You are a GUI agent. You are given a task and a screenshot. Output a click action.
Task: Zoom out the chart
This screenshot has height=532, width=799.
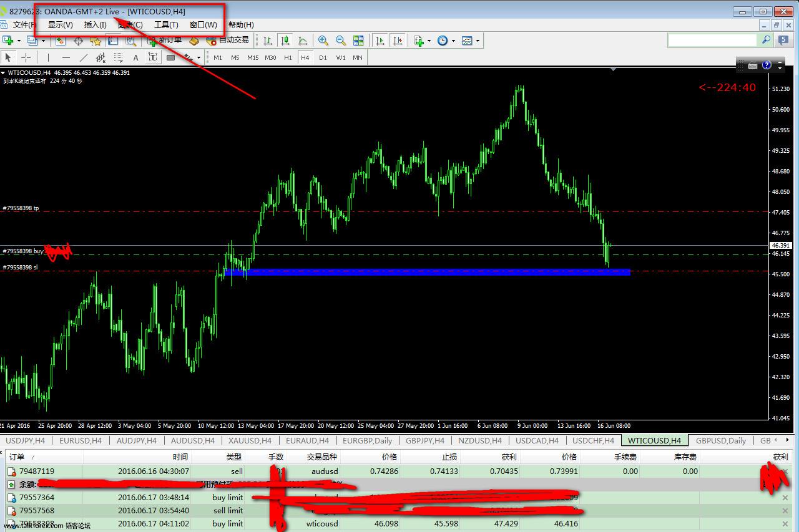(341, 41)
